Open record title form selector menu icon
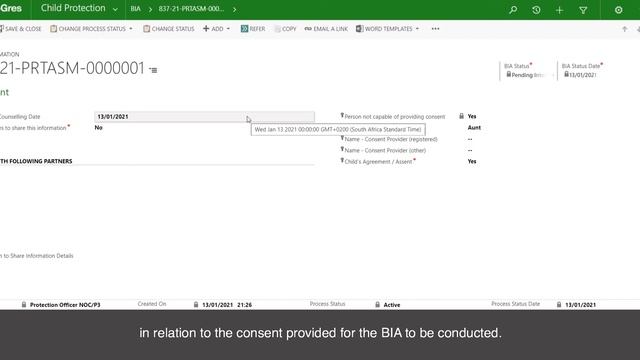640x360 pixels. click(x=153, y=70)
